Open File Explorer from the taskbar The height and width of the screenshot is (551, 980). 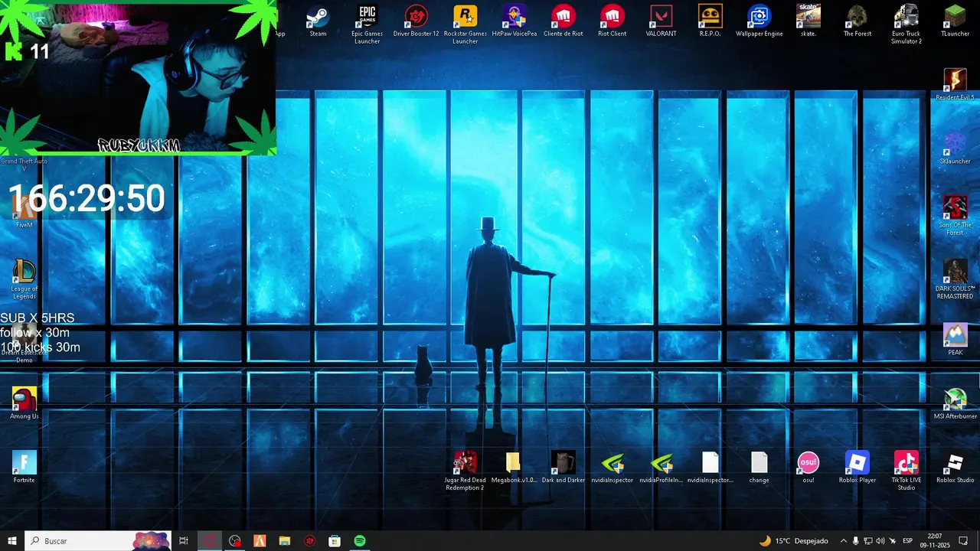tap(285, 541)
